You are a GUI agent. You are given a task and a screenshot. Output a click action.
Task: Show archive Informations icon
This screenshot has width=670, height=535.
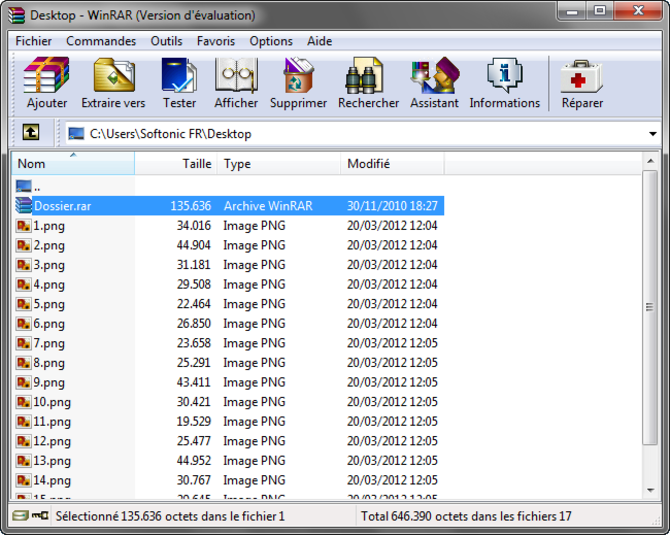pos(505,75)
